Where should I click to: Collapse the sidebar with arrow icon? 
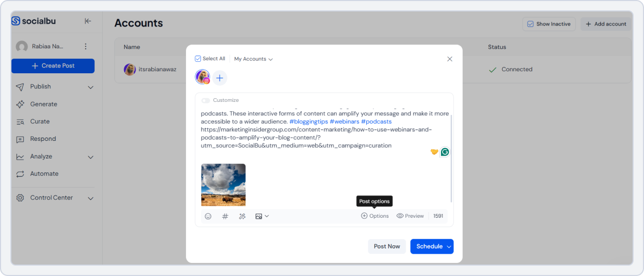[88, 21]
